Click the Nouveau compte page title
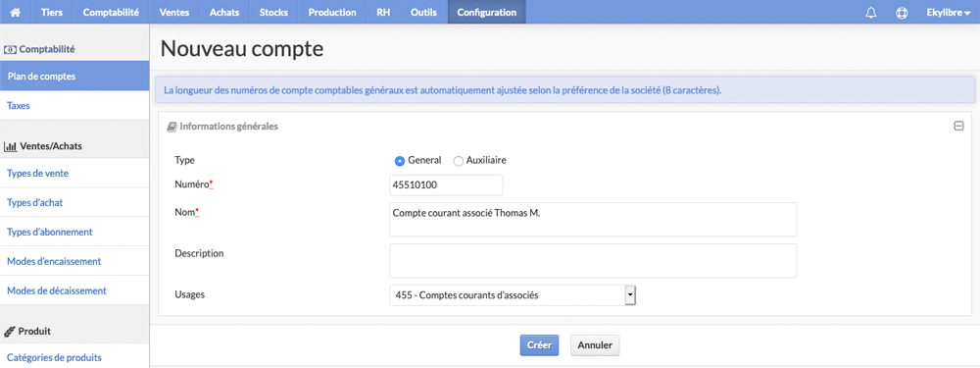The width and height of the screenshot is (980, 368). [x=242, y=49]
